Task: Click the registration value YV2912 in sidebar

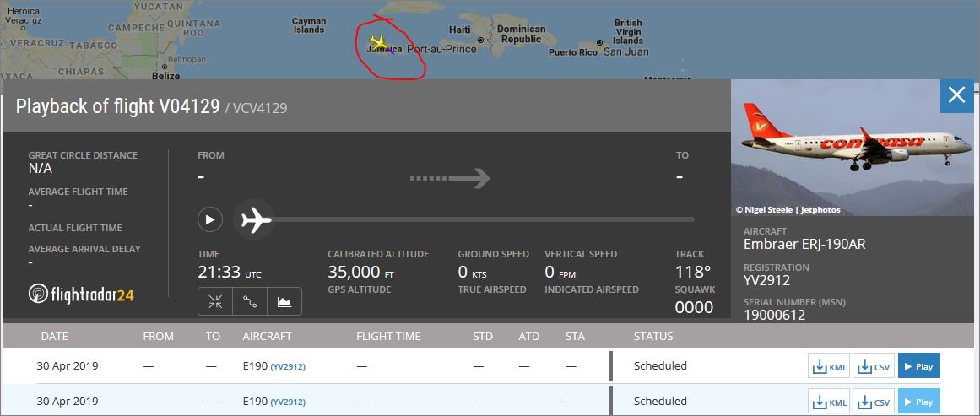Action: [767, 280]
